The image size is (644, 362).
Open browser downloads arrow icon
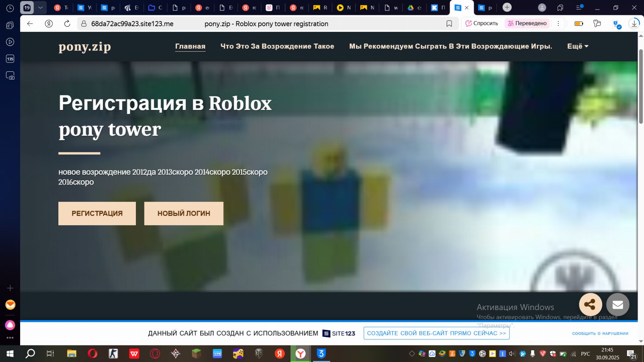634,24
